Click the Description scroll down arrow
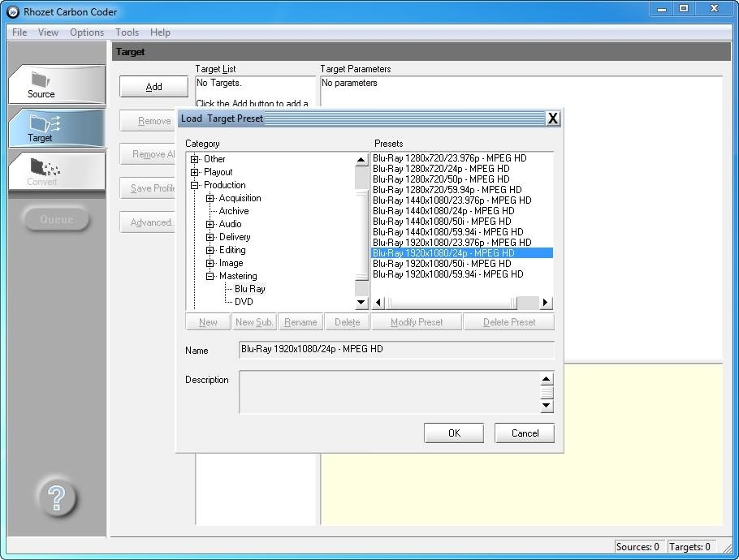 click(x=547, y=406)
